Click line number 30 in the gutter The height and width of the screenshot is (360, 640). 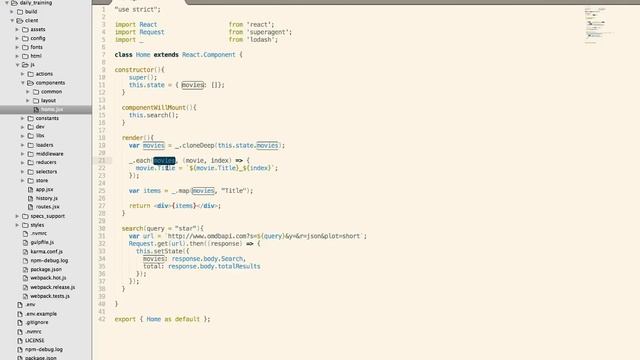point(102,229)
